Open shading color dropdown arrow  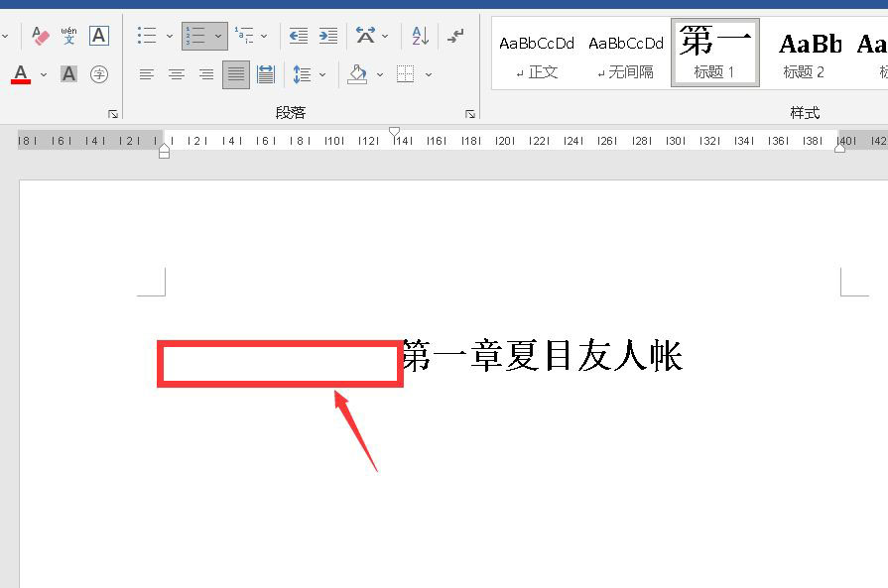click(x=380, y=74)
